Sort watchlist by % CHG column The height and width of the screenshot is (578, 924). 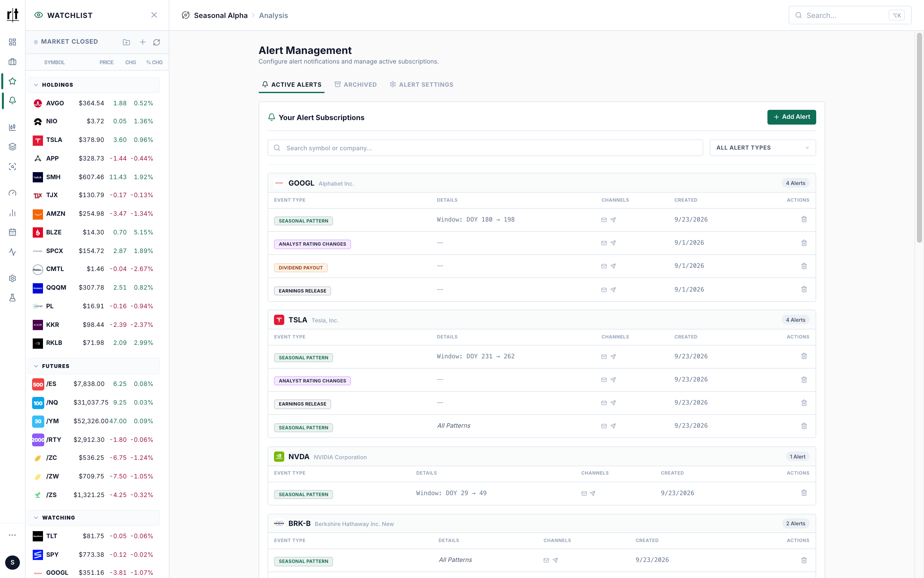(x=154, y=62)
